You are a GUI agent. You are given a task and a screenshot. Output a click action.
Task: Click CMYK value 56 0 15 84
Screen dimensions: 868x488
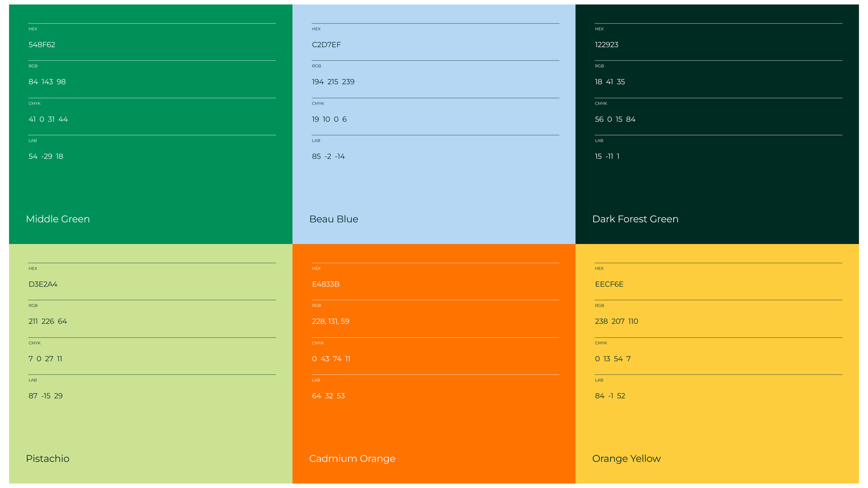pyautogui.click(x=615, y=119)
